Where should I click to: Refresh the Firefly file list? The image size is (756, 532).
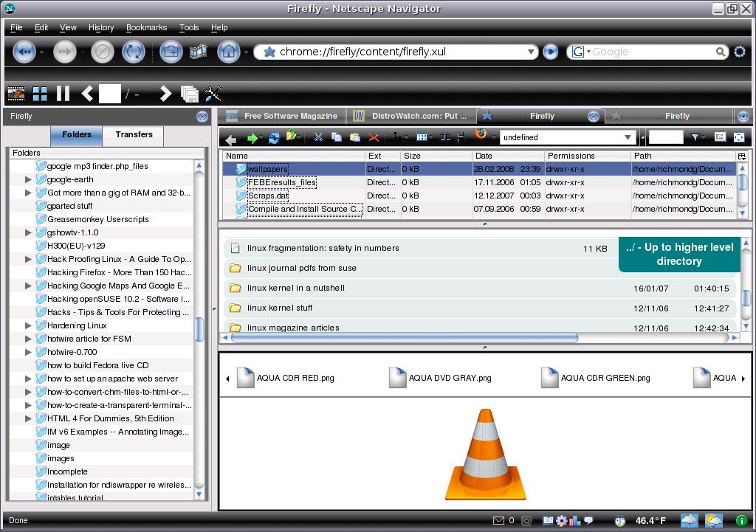tap(274, 138)
